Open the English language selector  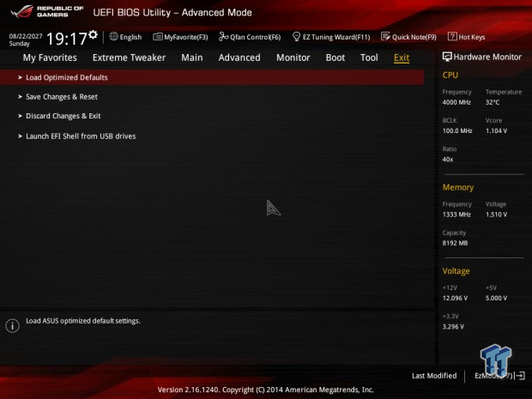tap(130, 37)
